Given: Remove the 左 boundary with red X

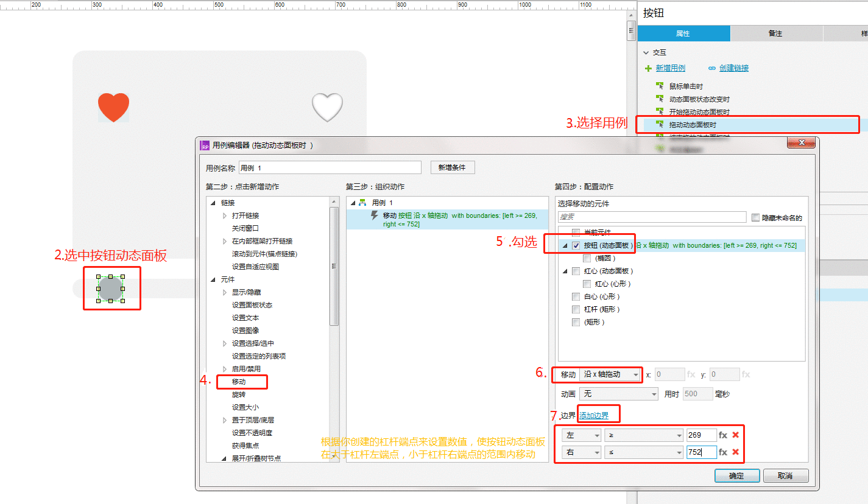Looking at the screenshot, I should (735, 435).
